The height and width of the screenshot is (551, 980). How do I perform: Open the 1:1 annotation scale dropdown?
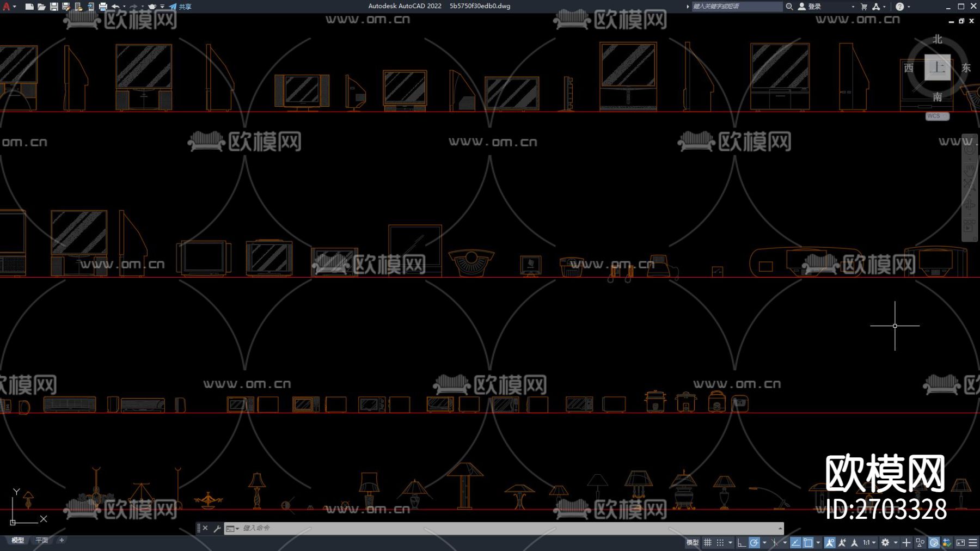point(869,542)
